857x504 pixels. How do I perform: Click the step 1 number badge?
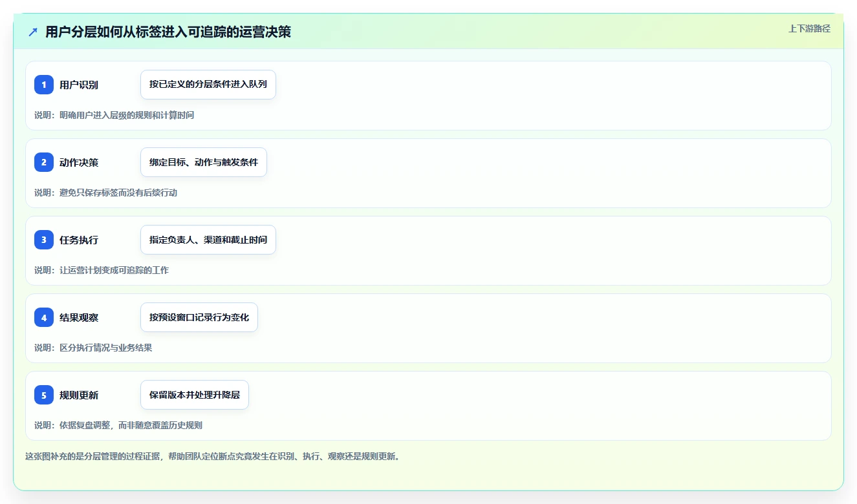coord(44,85)
